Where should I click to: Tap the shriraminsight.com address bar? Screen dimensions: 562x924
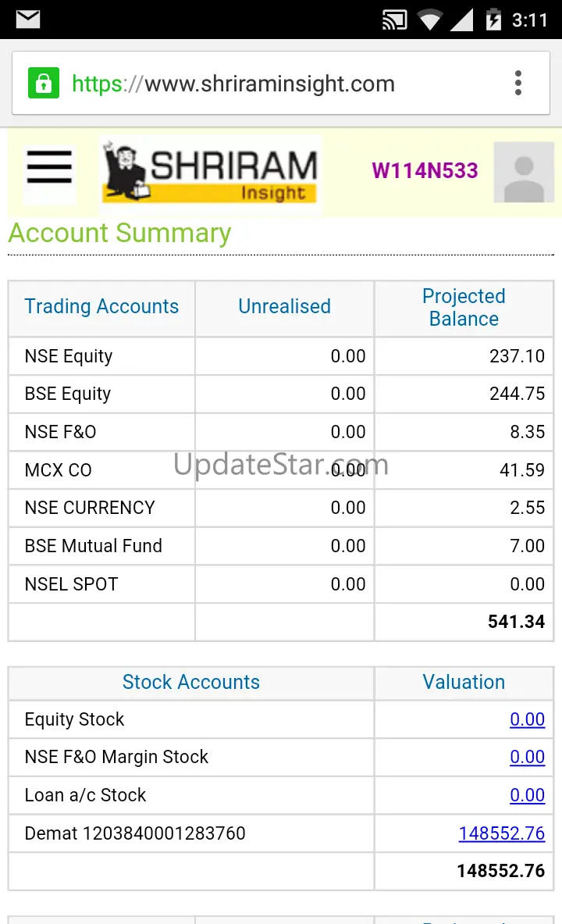point(269,84)
